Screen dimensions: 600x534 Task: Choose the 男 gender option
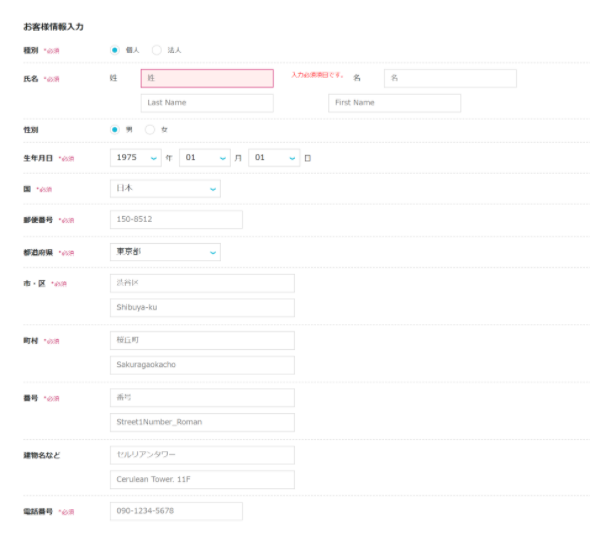115,129
